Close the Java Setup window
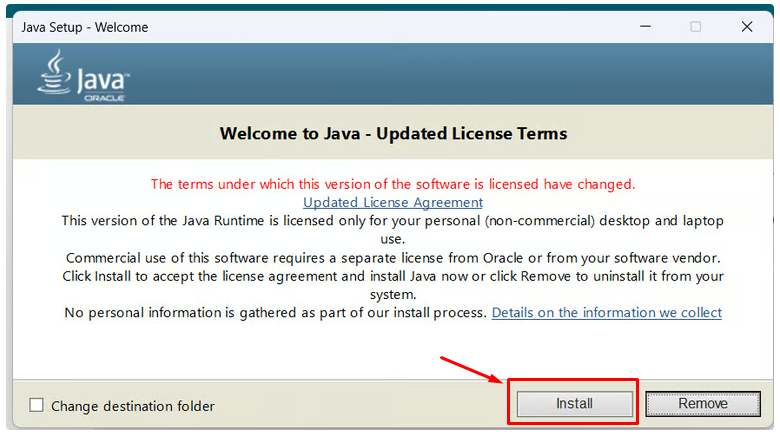 [x=747, y=26]
